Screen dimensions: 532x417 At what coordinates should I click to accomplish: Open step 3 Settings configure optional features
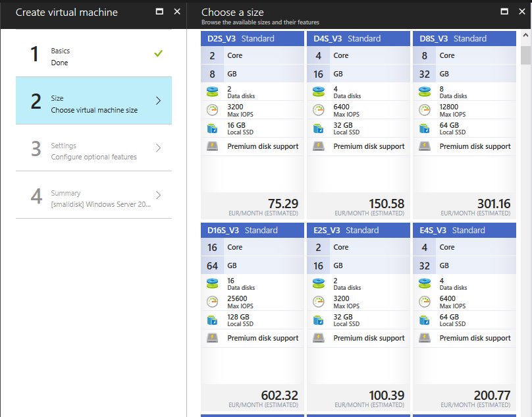(x=93, y=148)
